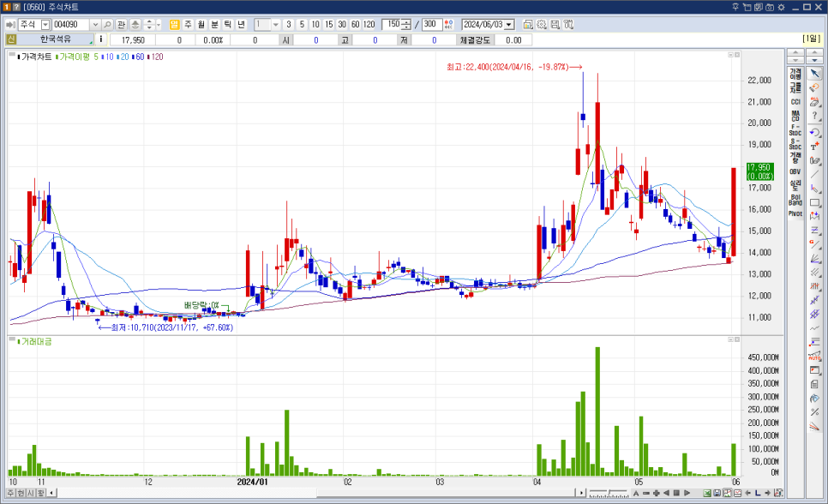Screen dimensions: 828x504
Task: Toggle the 신 button left of 한국석유
Action: (11, 39)
